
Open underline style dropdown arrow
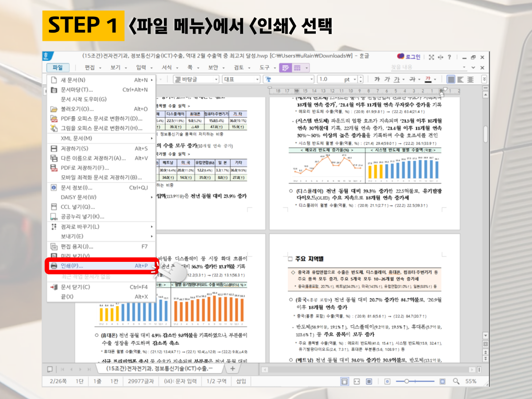click(404, 79)
